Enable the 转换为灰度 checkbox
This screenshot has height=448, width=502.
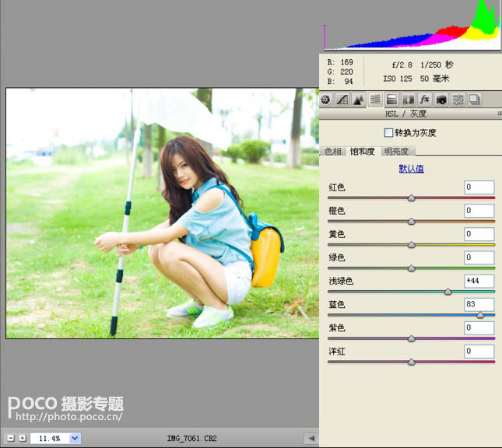pos(389,133)
